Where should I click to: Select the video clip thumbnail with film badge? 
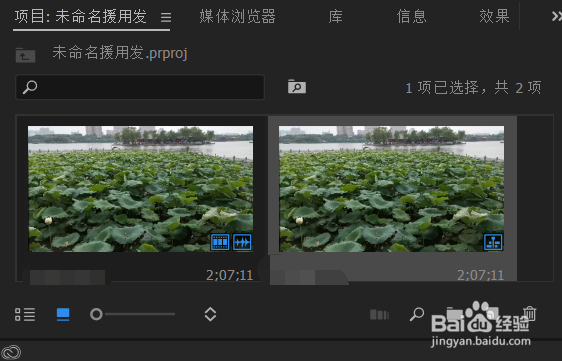tap(140, 189)
